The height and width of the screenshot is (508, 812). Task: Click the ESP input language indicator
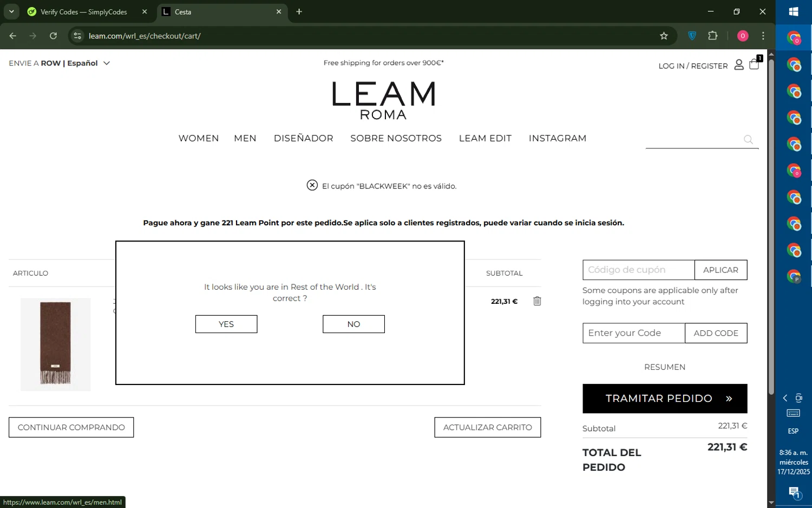[794, 431]
